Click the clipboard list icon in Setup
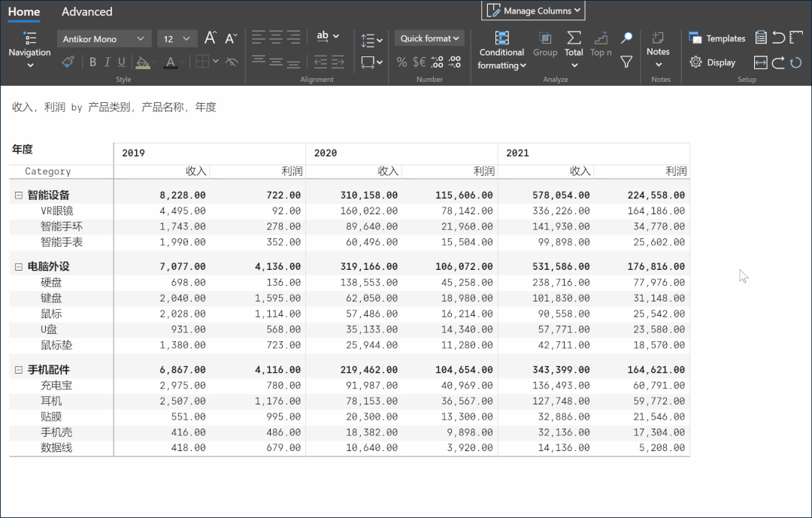 coord(761,38)
